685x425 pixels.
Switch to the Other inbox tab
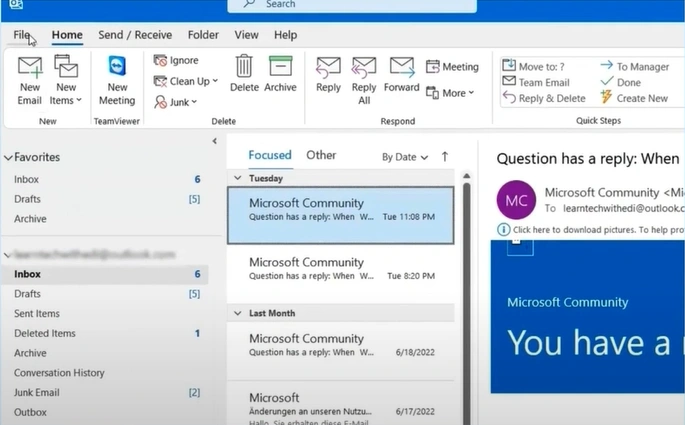321,155
